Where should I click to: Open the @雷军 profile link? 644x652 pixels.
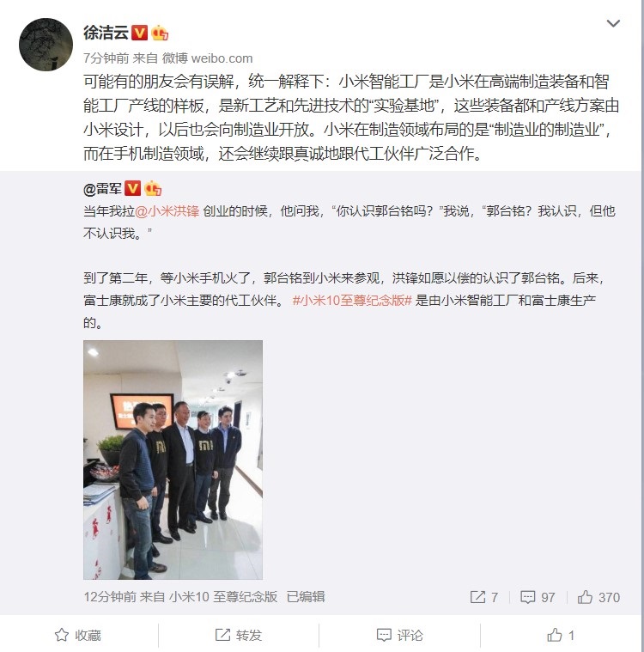tap(102, 189)
